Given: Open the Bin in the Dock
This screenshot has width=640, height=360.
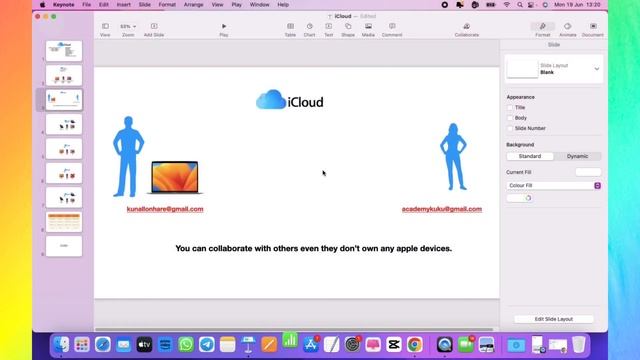Looking at the screenshot, I should coord(578,344).
